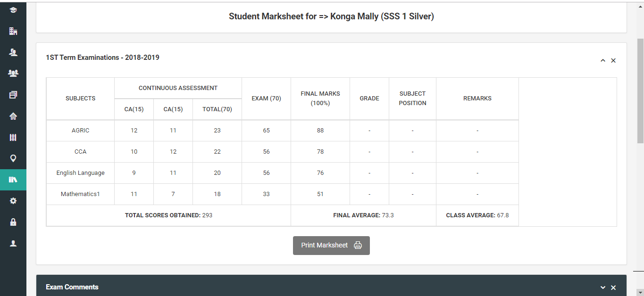Open the padlock sidebar icon
The height and width of the screenshot is (296, 644).
click(x=13, y=222)
